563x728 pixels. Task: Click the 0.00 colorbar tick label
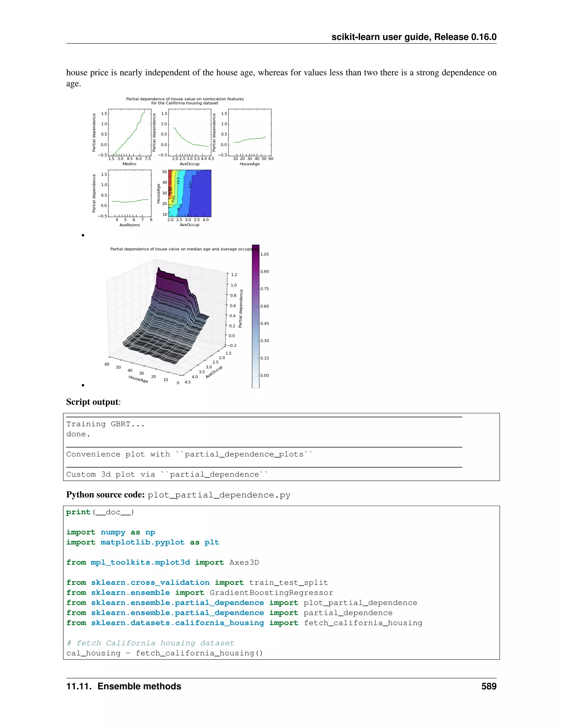point(264,375)
